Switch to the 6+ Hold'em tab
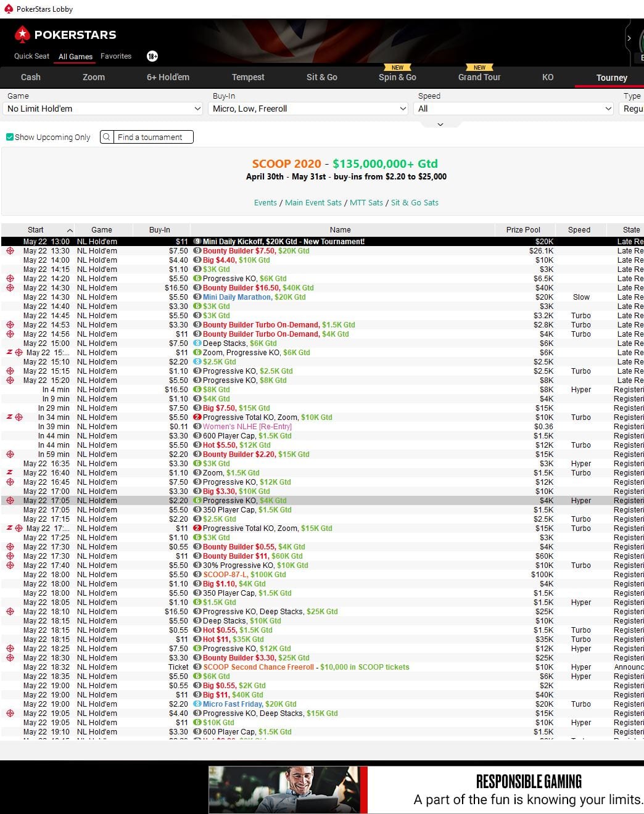This screenshot has width=644, height=814. (x=168, y=77)
